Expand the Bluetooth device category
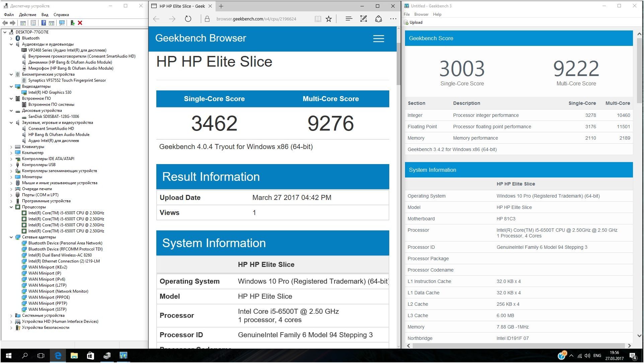Viewport: 644px width, 363px height. click(11, 38)
